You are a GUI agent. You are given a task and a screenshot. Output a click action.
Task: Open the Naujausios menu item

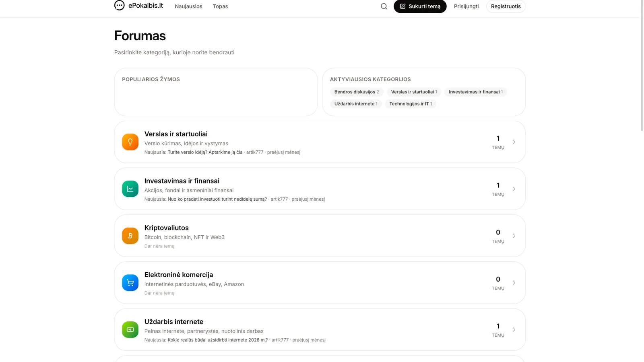click(x=188, y=6)
